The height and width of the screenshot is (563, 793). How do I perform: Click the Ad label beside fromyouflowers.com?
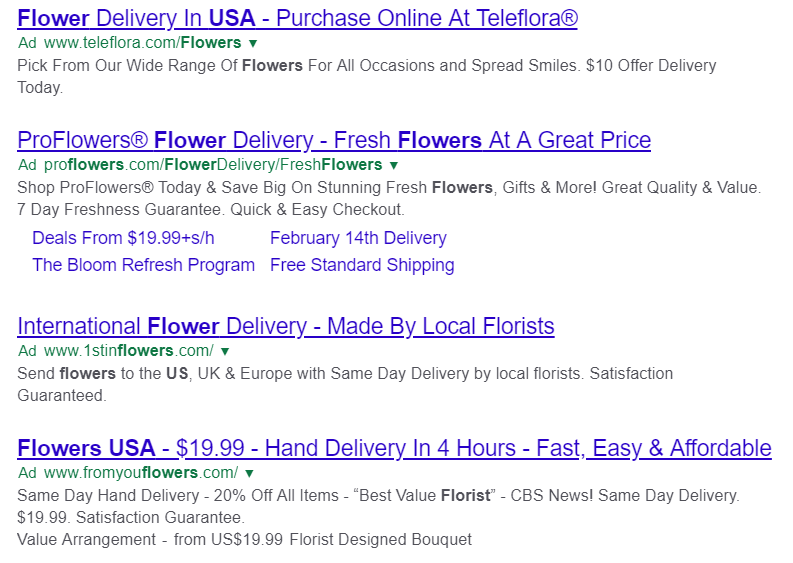click(27, 472)
